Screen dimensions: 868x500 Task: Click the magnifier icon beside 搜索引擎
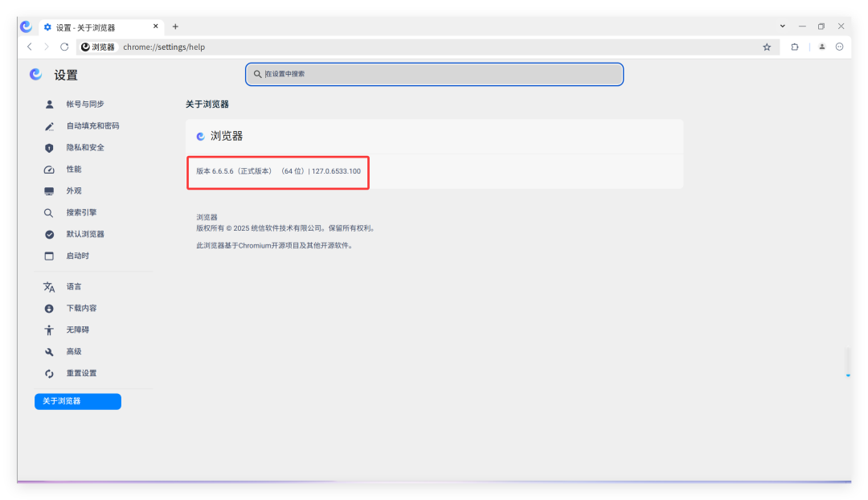tap(49, 213)
